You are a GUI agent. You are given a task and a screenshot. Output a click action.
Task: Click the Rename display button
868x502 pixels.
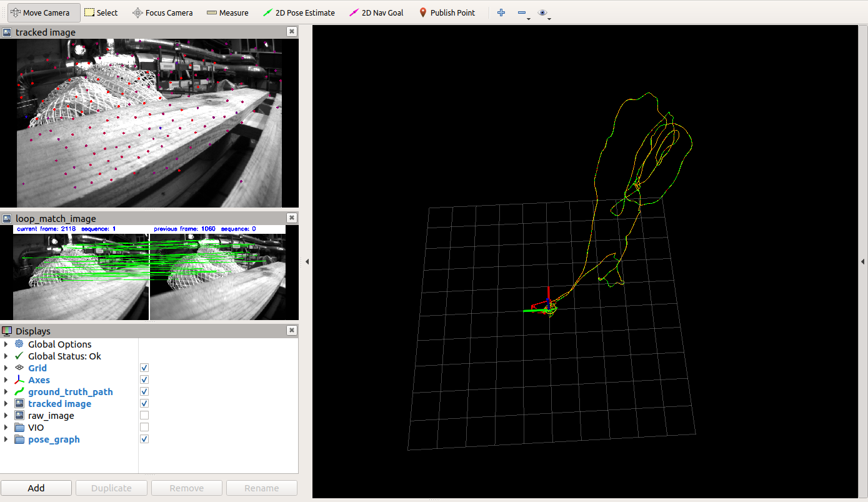click(x=262, y=488)
